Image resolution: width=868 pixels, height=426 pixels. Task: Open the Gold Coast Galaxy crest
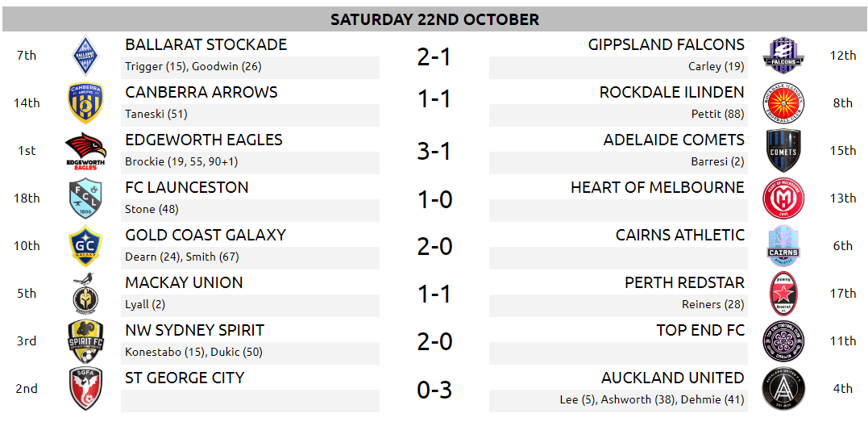(85, 246)
